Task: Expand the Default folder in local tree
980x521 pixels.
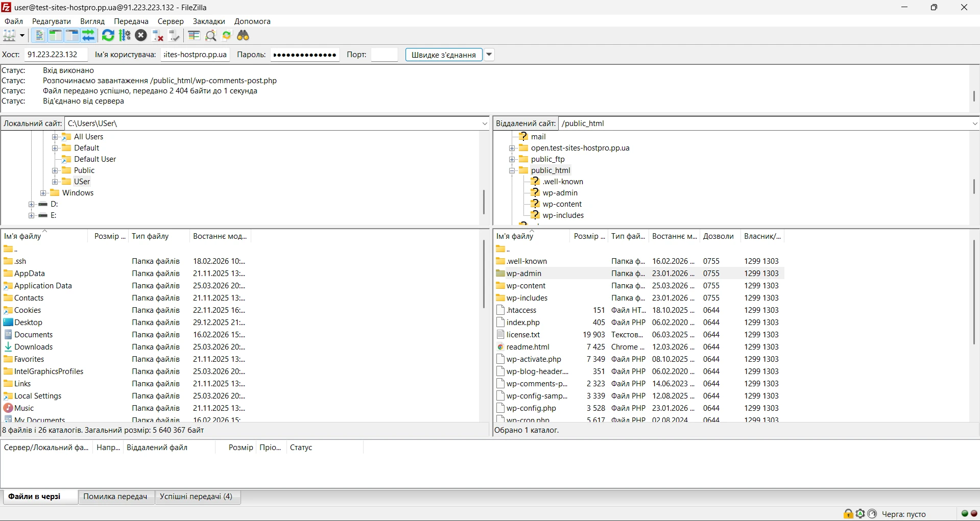Action: coord(55,148)
